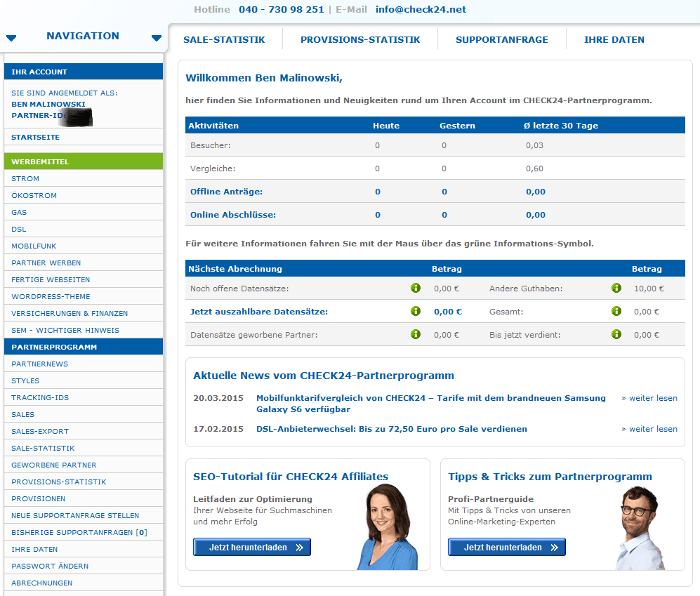Click weiter lesen for 20.03.2015 news
The image size is (700, 596).
tap(649, 398)
